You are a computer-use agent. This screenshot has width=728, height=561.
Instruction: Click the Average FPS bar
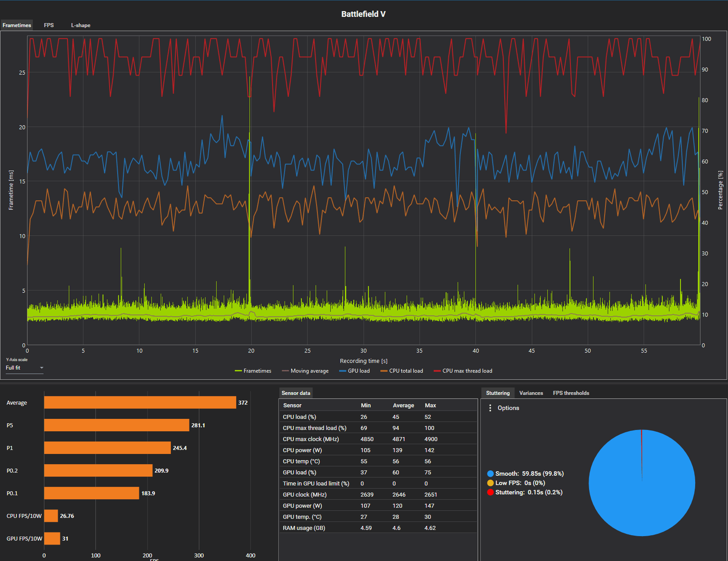coord(140,402)
